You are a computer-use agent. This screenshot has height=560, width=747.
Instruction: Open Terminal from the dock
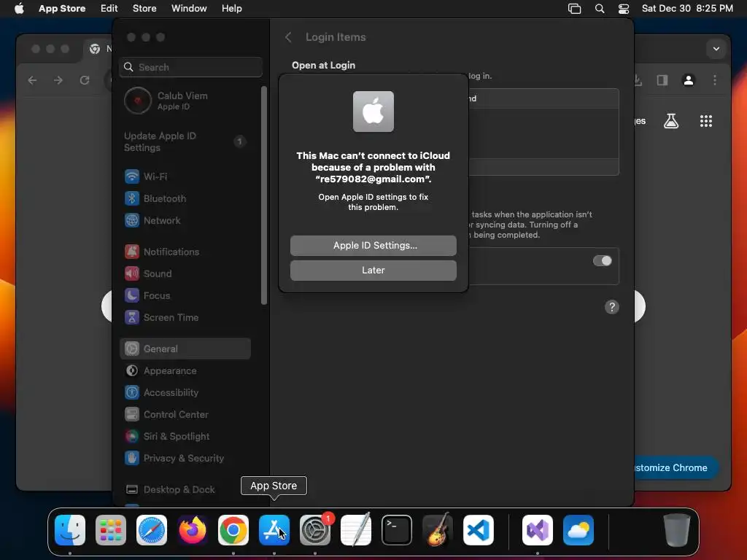coord(396,530)
